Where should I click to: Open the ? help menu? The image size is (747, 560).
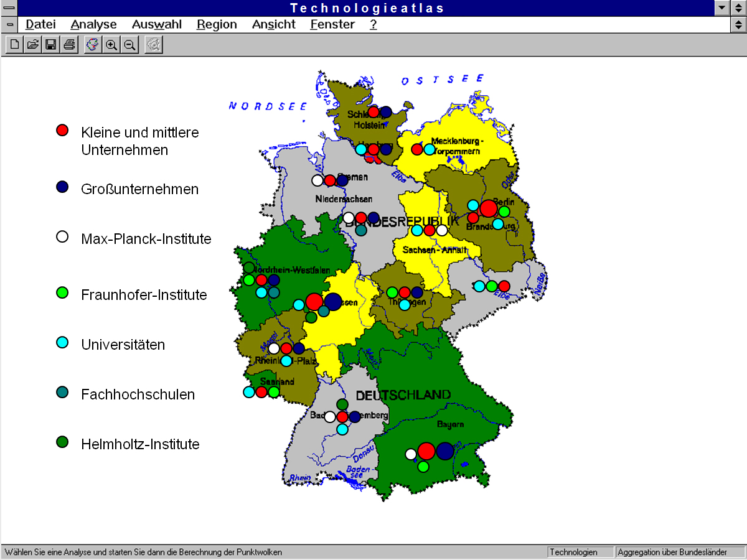(374, 25)
